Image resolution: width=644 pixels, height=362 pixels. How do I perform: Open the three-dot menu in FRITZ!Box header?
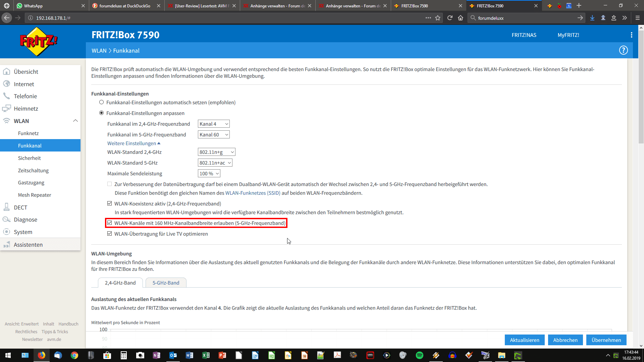pos(631,35)
